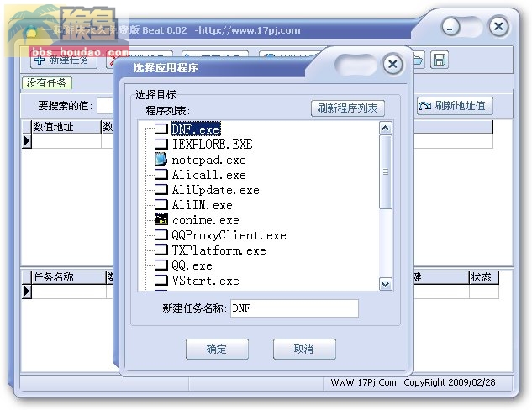Close the main application window
The height and width of the screenshot is (410, 532).
point(498,26)
